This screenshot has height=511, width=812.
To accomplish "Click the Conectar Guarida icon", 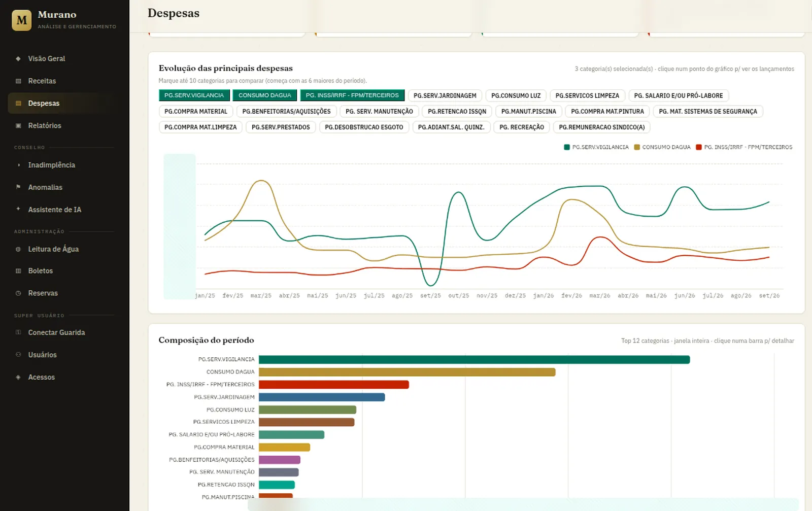I will click(18, 332).
